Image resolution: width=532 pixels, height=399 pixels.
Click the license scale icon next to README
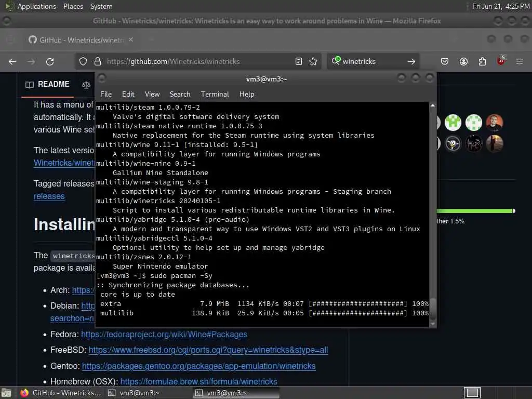(x=86, y=85)
